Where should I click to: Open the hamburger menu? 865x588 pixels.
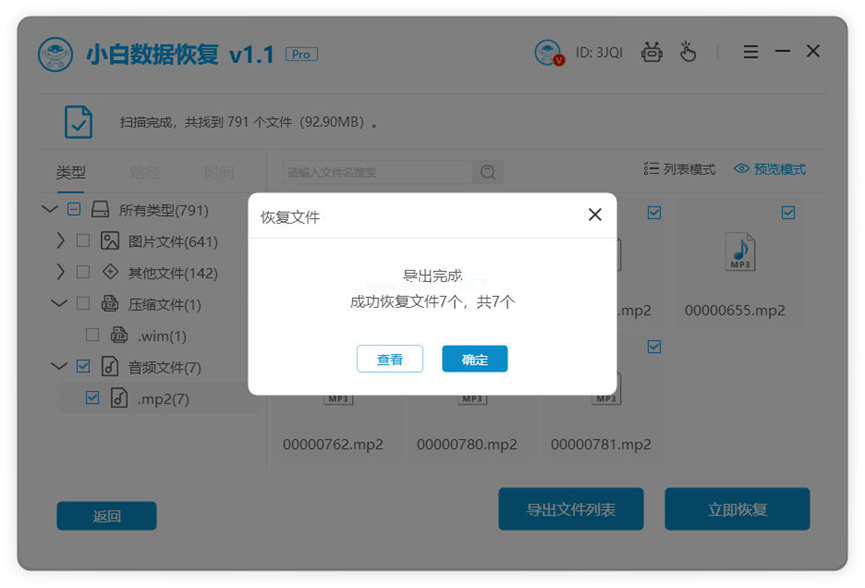click(750, 51)
